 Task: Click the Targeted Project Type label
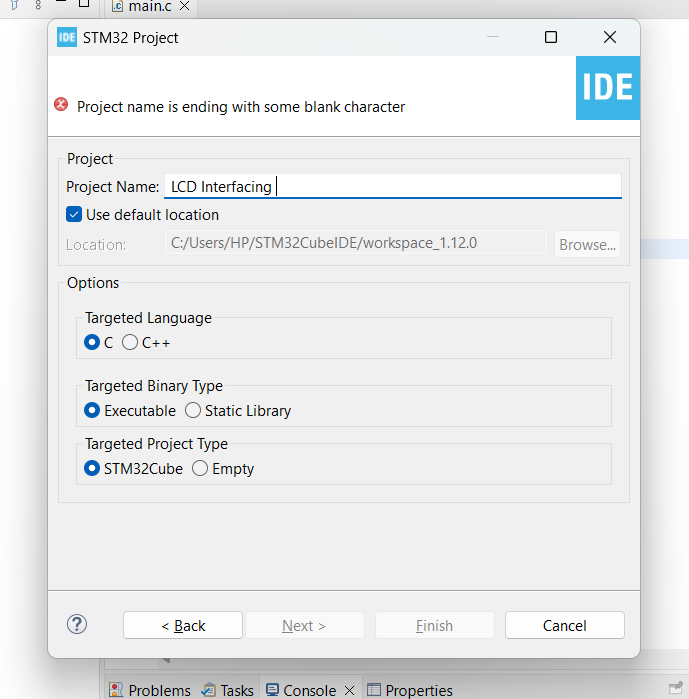pos(156,444)
